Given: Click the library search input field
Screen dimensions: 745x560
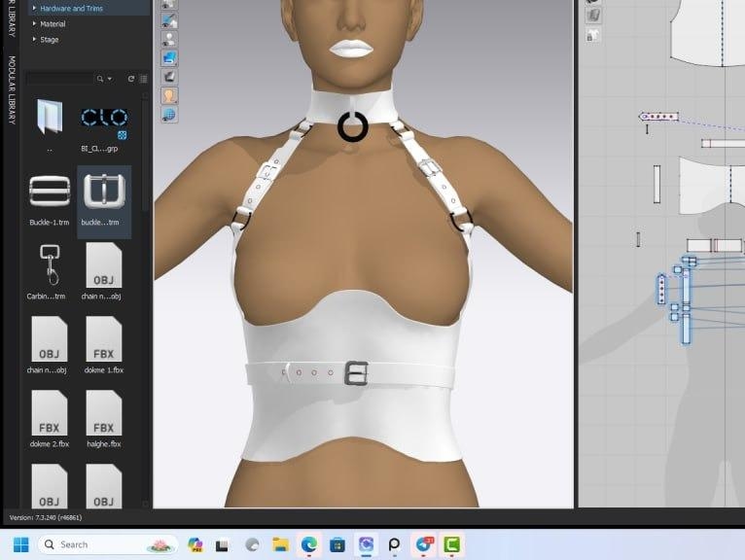Looking at the screenshot, I should click(58, 79).
